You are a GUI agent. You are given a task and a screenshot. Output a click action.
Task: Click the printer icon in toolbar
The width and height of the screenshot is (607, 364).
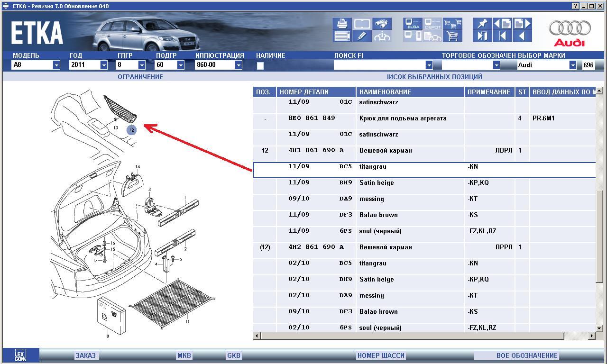point(342,24)
